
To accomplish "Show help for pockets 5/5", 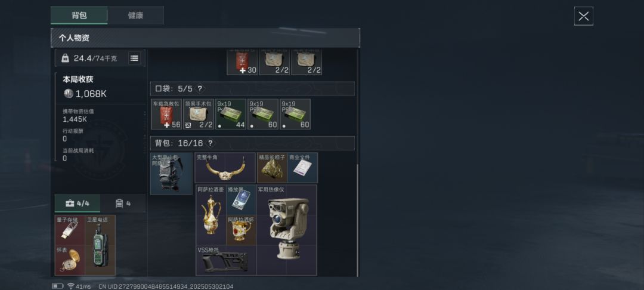I will pyautogui.click(x=200, y=88).
